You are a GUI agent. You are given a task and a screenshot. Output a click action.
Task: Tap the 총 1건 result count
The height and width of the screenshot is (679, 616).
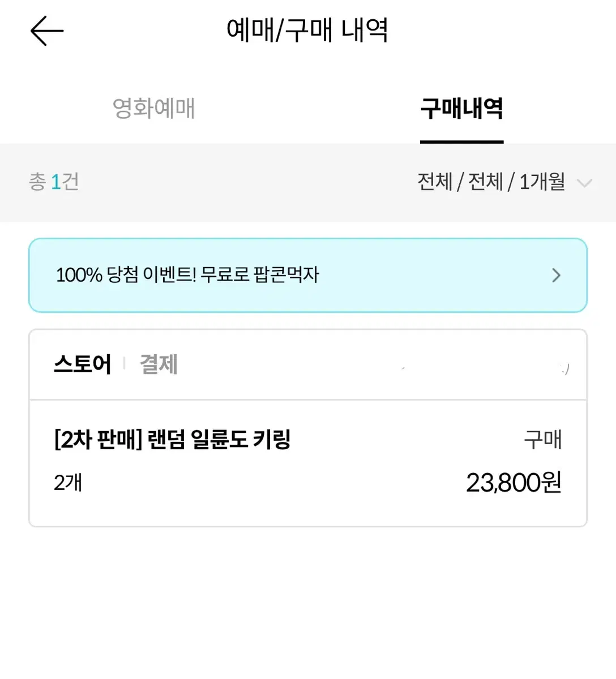pyautogui.click(x=54, y=182)
